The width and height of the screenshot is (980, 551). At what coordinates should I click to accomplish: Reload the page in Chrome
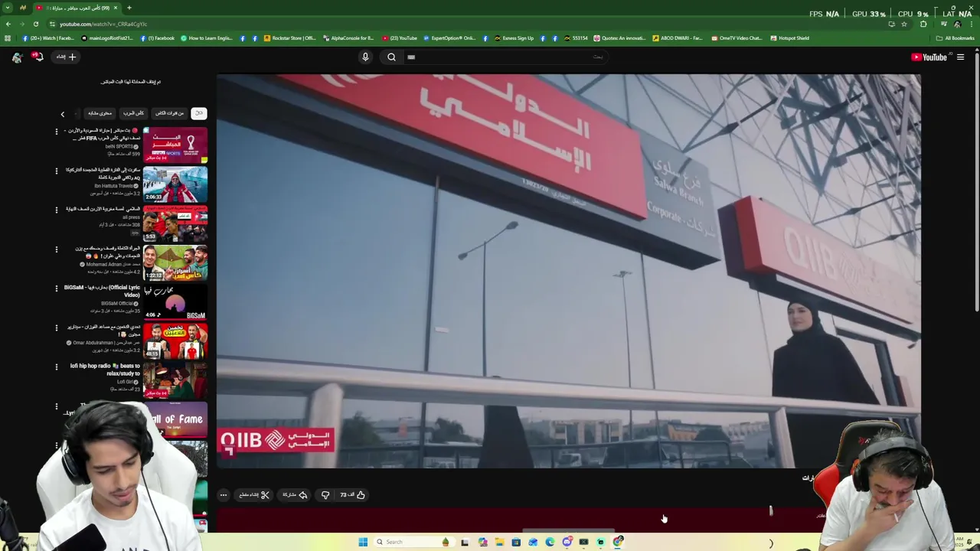pos(35,24)
